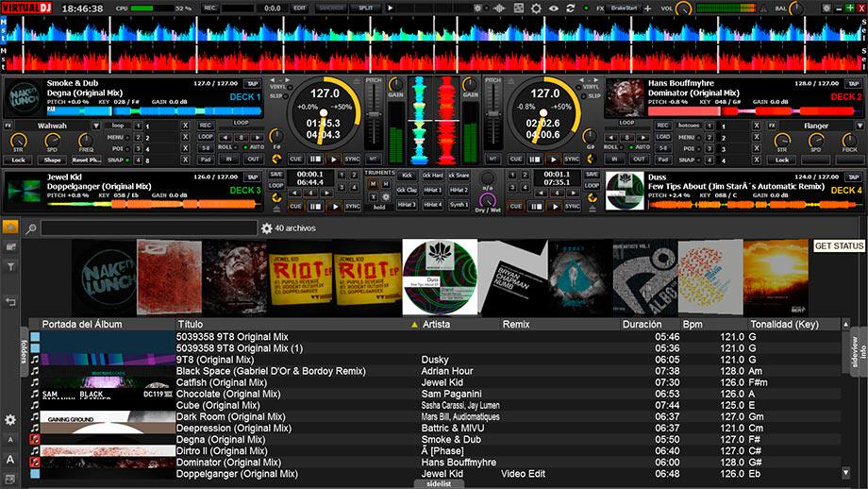Toggle the eye icon in top toolbar
The image size is (868, 489).
pos(553,8)
